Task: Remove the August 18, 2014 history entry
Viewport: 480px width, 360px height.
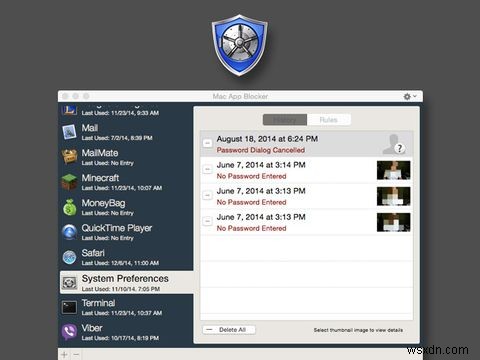Action: (x=207, y=143)
